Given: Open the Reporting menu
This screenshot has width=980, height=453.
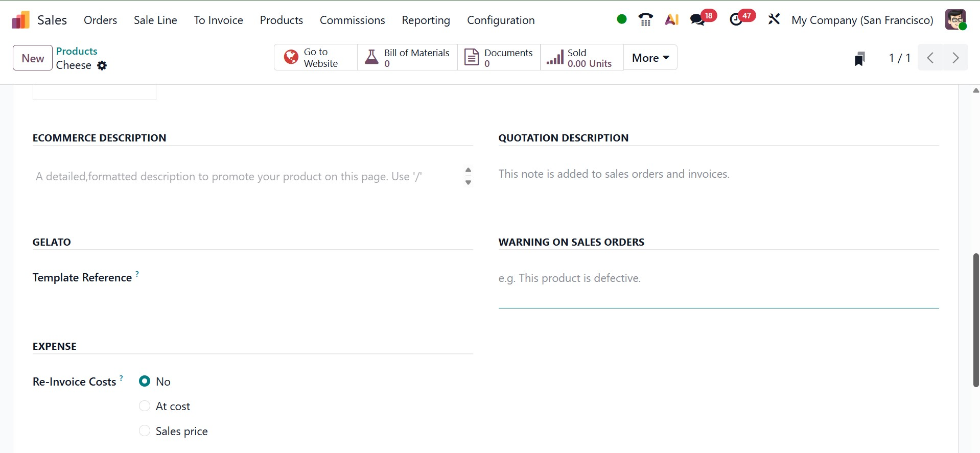Looking at the screenshot, I should click(426, 20).
